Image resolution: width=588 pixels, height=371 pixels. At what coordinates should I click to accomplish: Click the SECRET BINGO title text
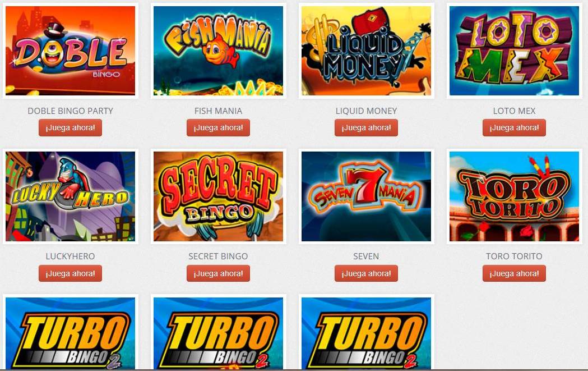tap(218, 256)
